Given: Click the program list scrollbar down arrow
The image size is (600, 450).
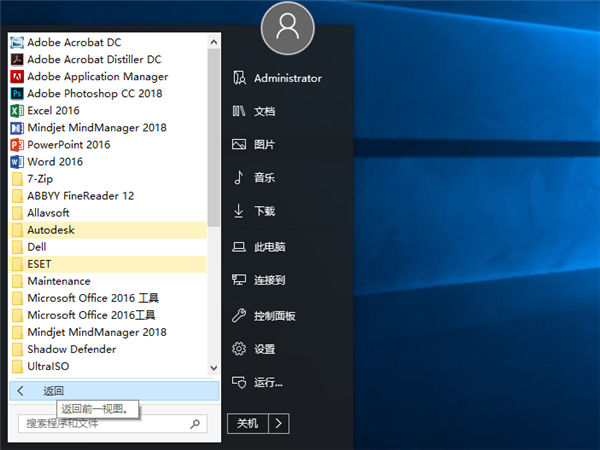Looking at the screenshot, I should click(x=213, y=368).
